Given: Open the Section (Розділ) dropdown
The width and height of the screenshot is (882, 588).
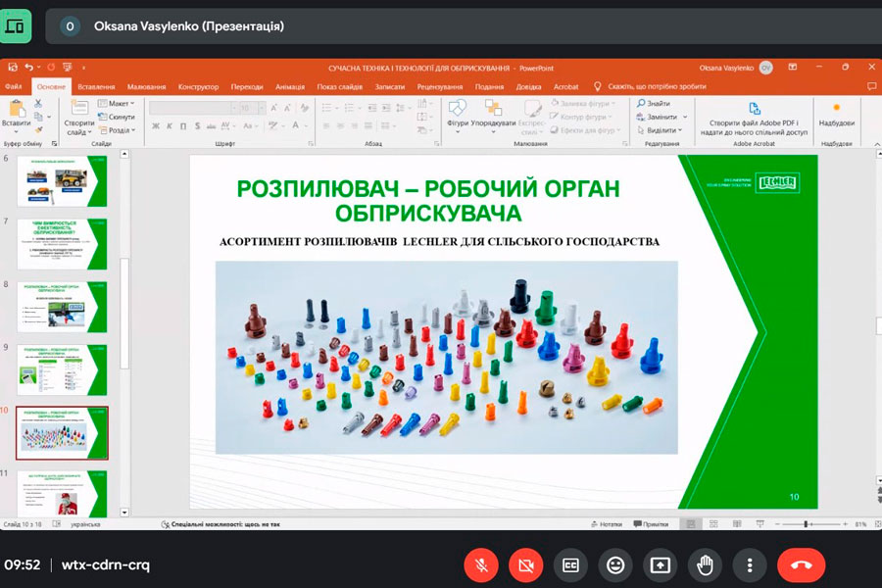Looking at the screenshot, I should coord(120,129).
